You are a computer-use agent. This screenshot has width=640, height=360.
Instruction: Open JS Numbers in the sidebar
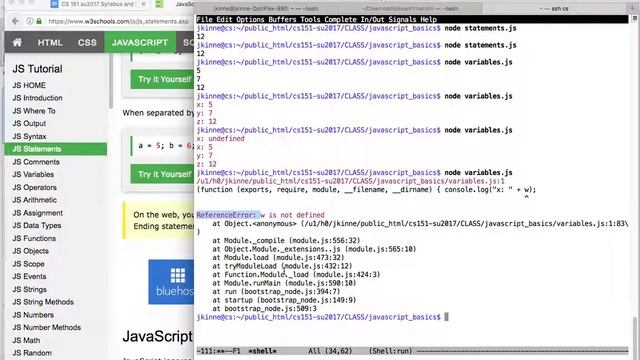(x=33, y=315)
